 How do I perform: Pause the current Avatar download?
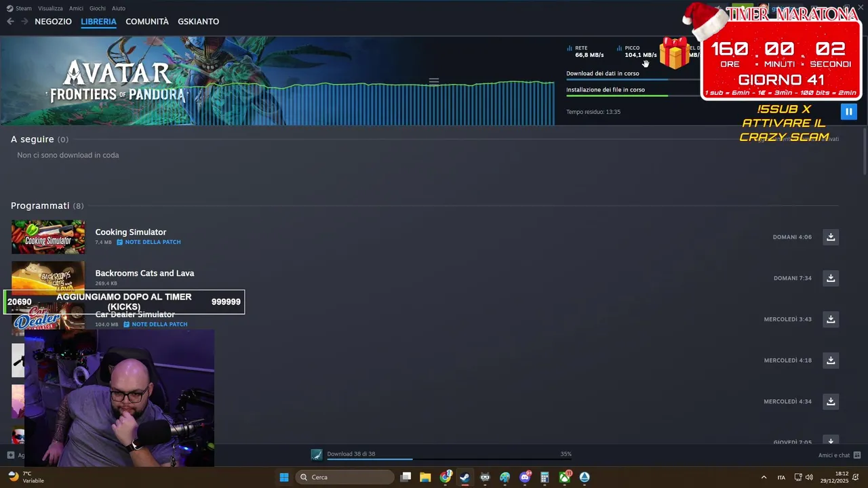point(848,112)
